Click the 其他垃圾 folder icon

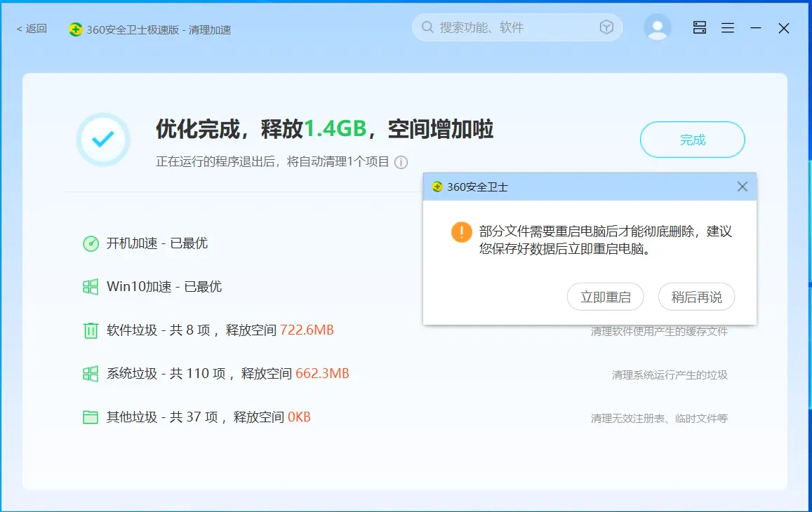click(x=91, y=417)
